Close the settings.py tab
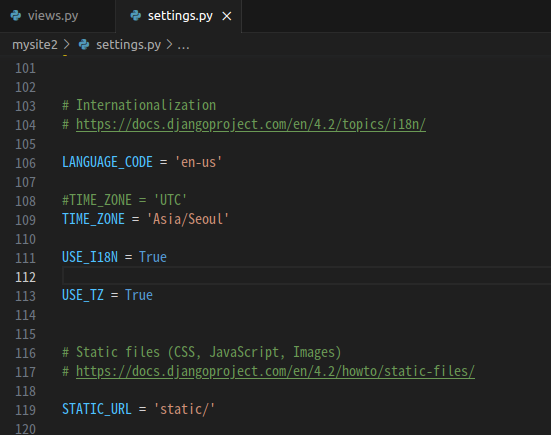551x435 pixels. (227, 16)
